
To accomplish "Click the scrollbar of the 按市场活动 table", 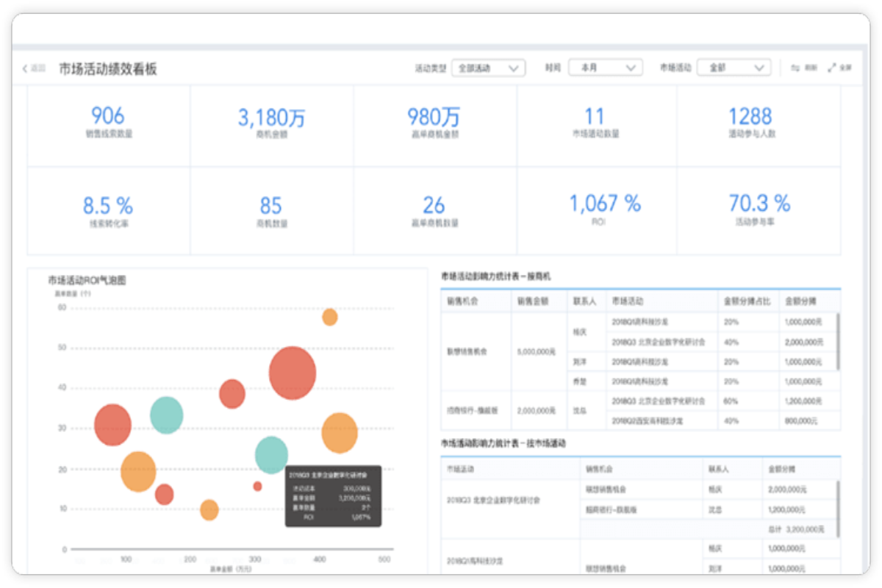I will 838,507.
